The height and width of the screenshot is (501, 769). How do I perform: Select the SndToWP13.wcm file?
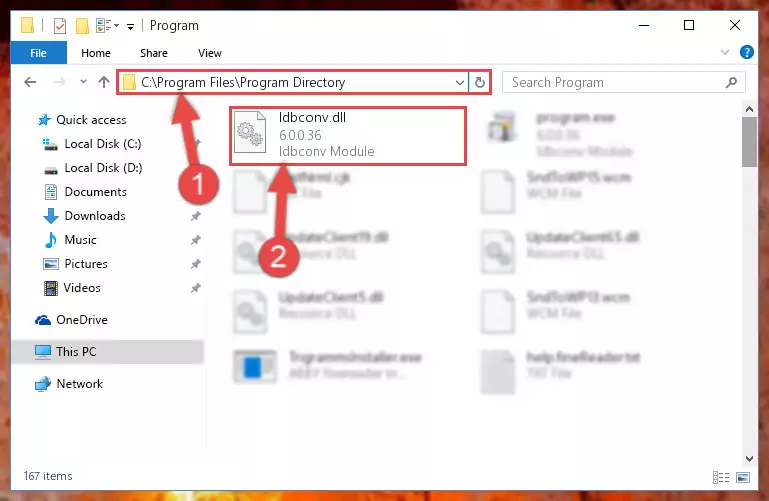tap(556, 311)
